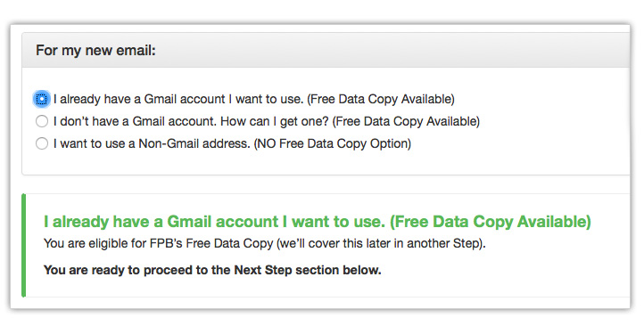Click the 'For my new email:' panel heading
This screenshot has width=644, height=334.
point(95,51)
